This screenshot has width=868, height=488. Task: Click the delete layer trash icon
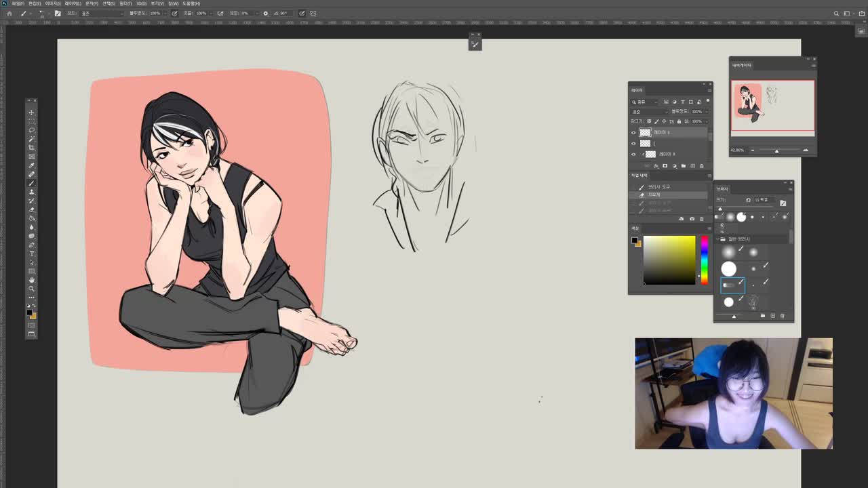click(x=701, y=165)
